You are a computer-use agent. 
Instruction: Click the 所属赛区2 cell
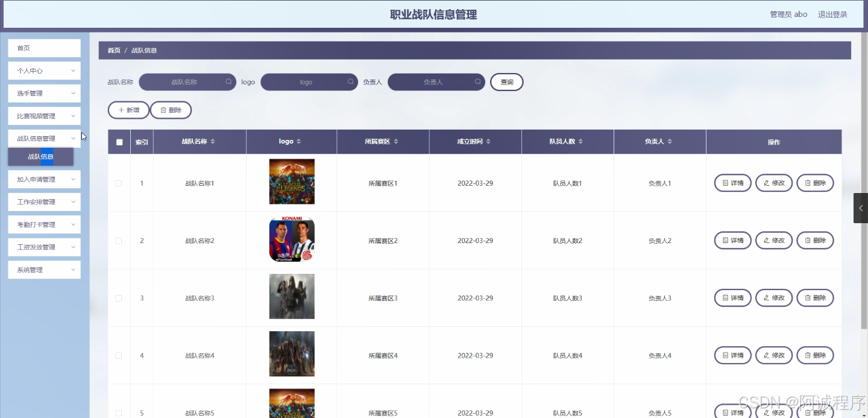[383, 241]
